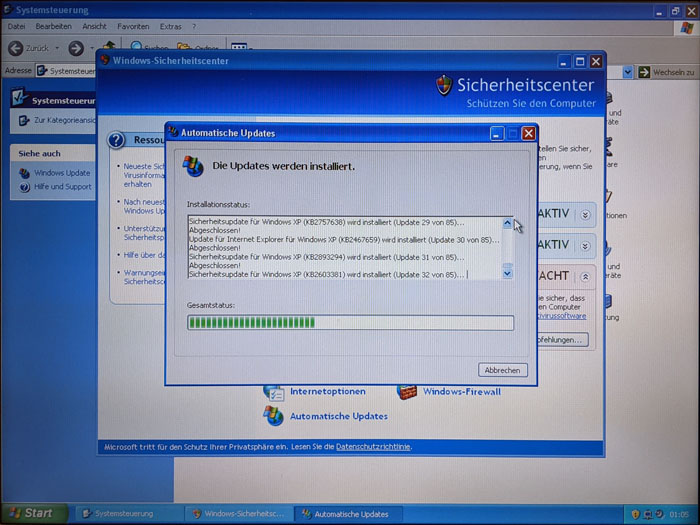Click the Hilfe und Support question icon

[25, 187]
